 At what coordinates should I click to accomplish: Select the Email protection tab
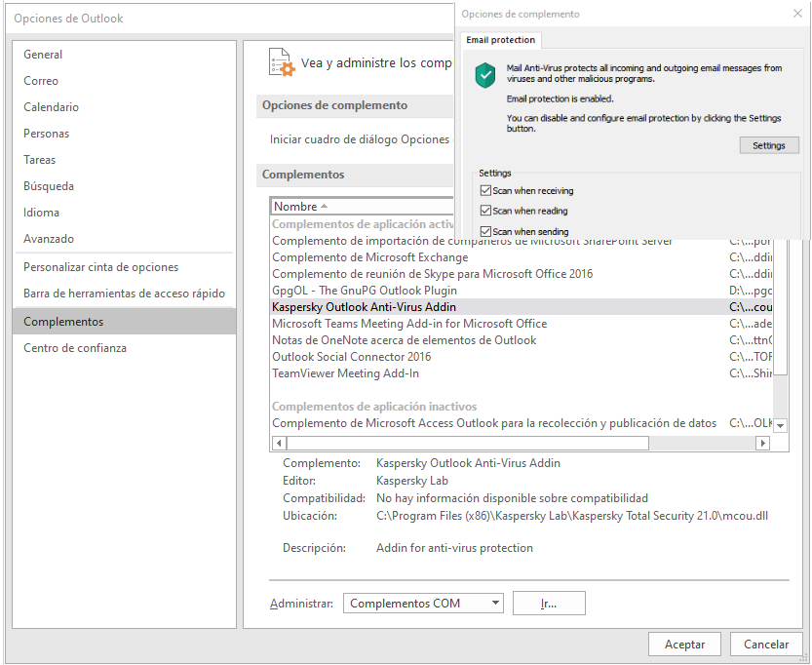click(x=500, y=40)
